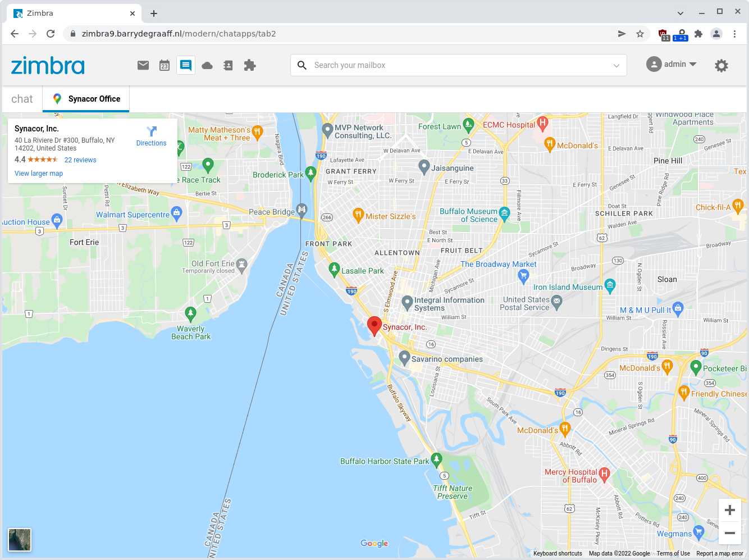Open the Mail envelope icon
749x560 pixels.
click(143, 65)
